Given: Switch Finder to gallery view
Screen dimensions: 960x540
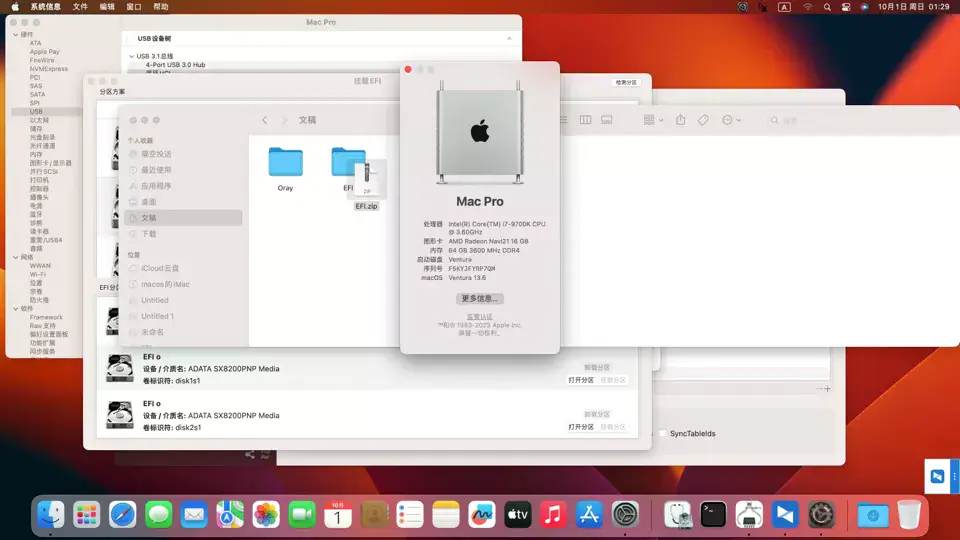Looking at the screenshot, I should click(607, 120).
